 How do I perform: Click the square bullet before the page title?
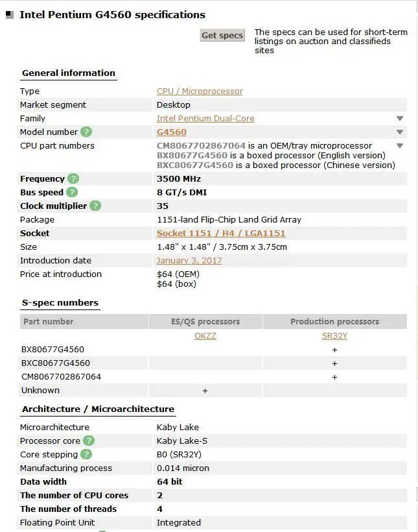[x=9, y=14]
